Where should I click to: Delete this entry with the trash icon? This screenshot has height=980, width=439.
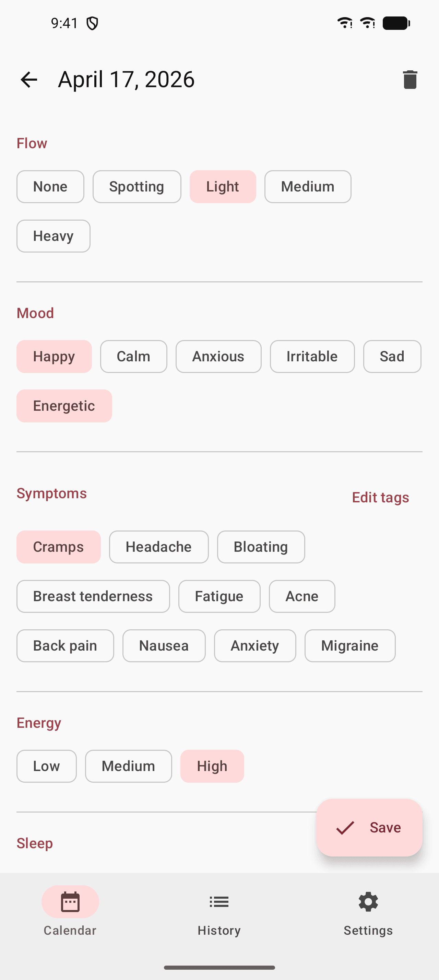point(410,80)
